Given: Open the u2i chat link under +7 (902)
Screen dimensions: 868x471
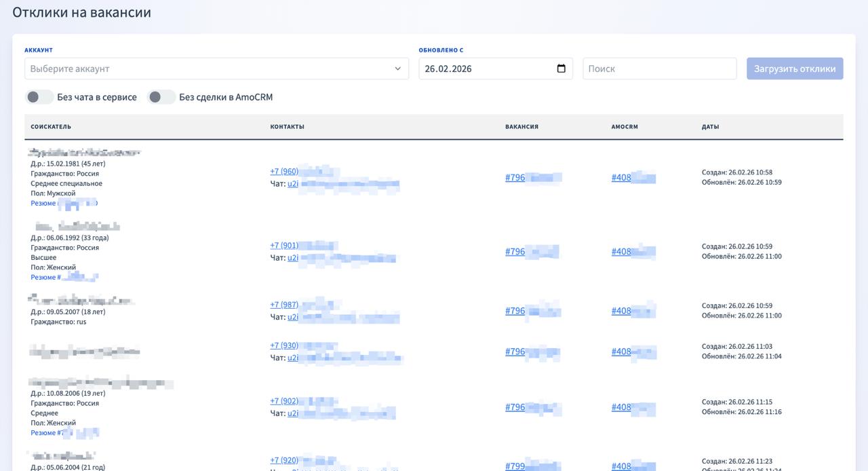Looking at the screenshot, I should (293, 413).
